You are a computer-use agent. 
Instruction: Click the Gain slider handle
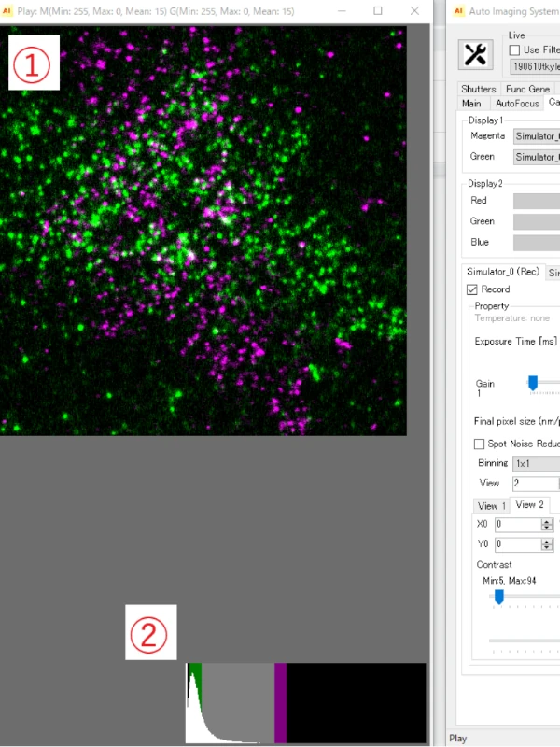click(x=533, y=383)
